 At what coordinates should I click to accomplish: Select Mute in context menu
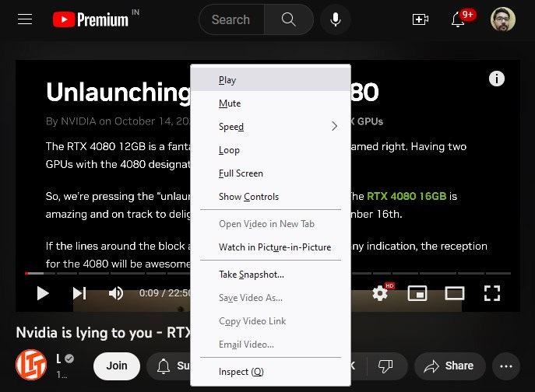tap(270, 103)
